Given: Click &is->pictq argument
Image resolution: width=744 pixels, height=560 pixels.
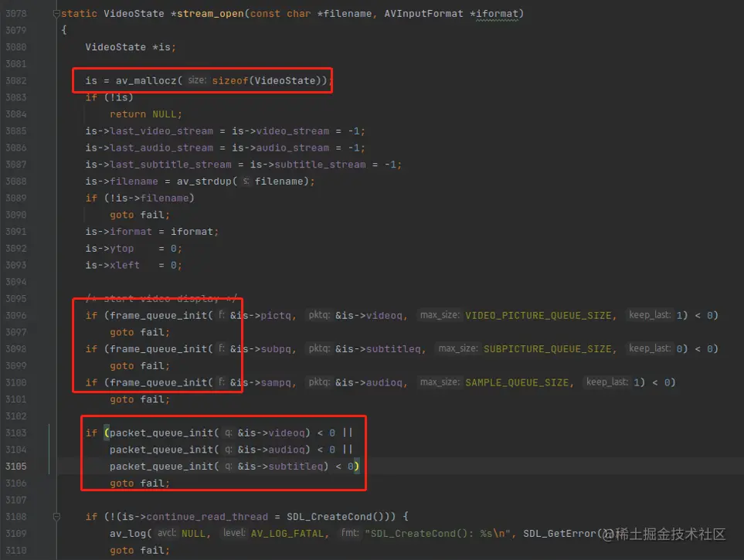Looking at the screenshot, I should (260, 316).
